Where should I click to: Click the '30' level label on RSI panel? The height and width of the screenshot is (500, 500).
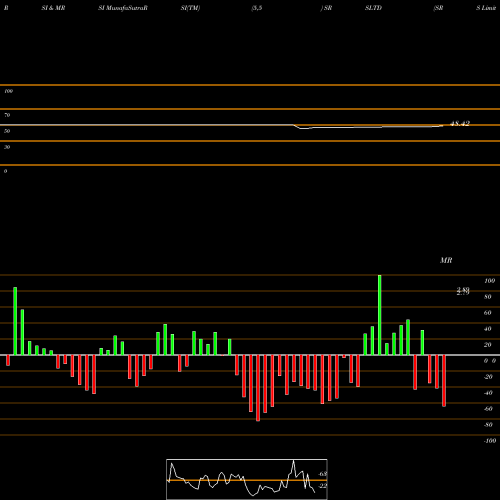click(x=7, y=147)
